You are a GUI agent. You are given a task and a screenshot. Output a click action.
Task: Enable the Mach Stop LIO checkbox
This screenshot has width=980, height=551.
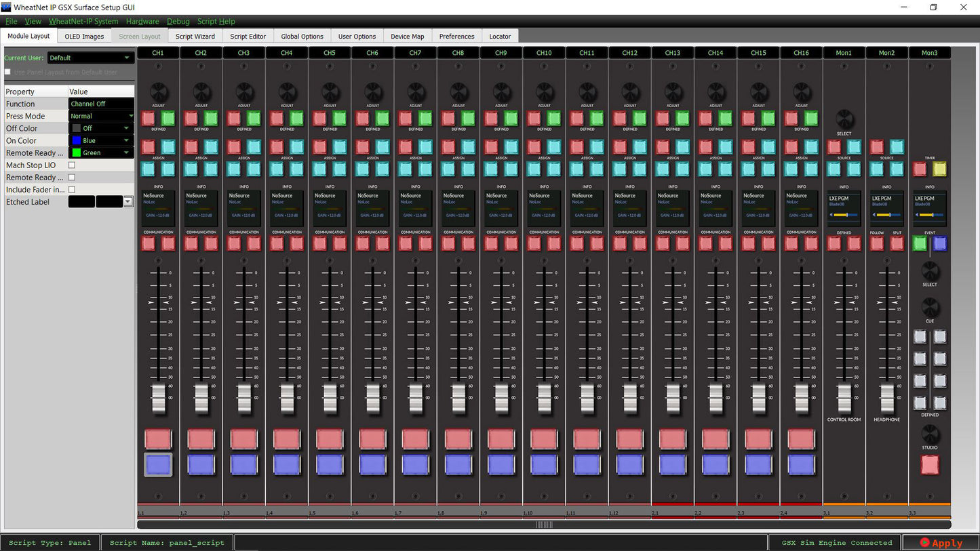72,165
